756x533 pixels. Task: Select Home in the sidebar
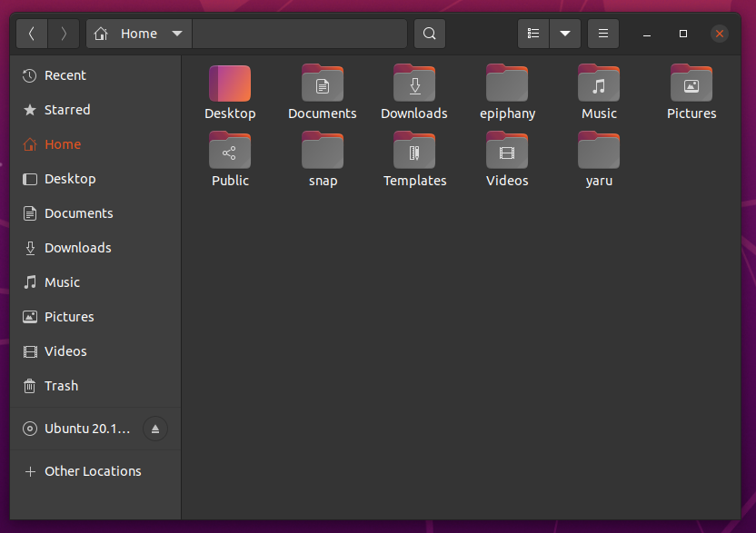click(x=95, y=144)
